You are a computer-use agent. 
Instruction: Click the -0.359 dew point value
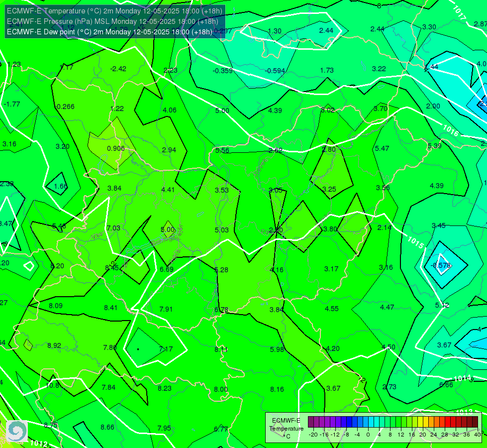click(223, 71)
